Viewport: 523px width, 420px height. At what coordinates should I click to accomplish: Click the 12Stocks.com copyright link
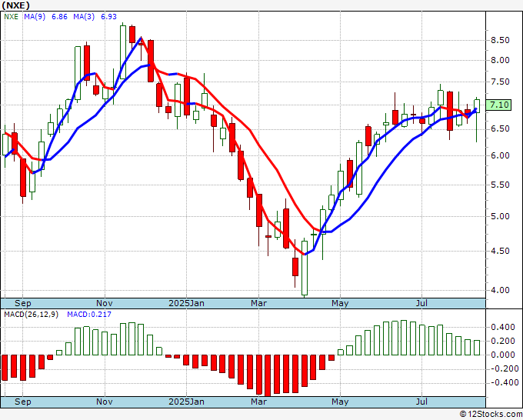(491, 415)
